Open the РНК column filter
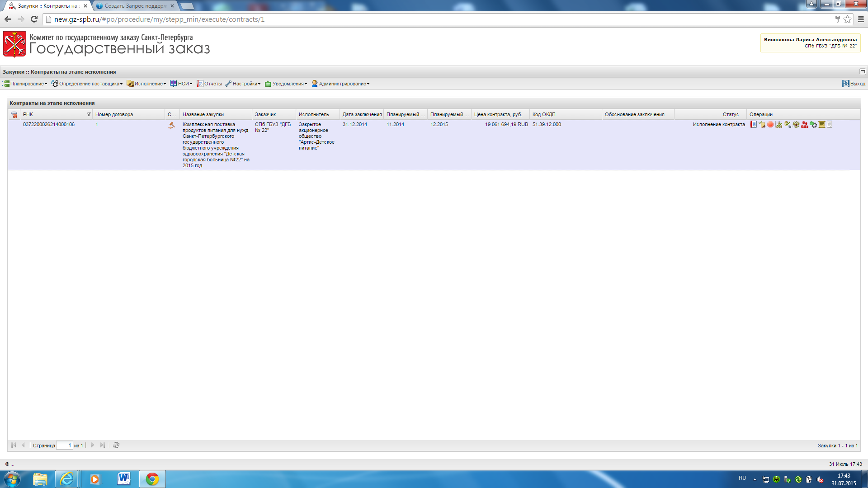The width and height of the screenshot is (868, 488). click(89, 114)
